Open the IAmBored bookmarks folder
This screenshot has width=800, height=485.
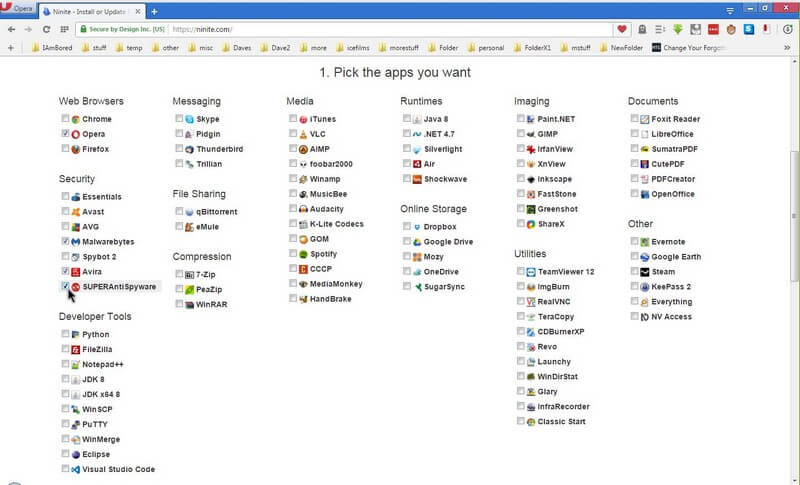[x=52, y=48]
